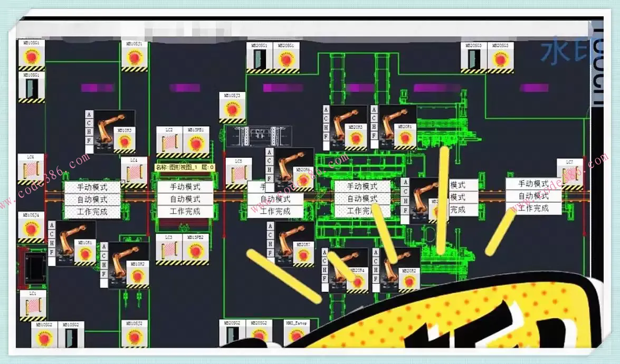
Task: Select the MB10SJ1 emergency stop
Action: coord(135,56)
